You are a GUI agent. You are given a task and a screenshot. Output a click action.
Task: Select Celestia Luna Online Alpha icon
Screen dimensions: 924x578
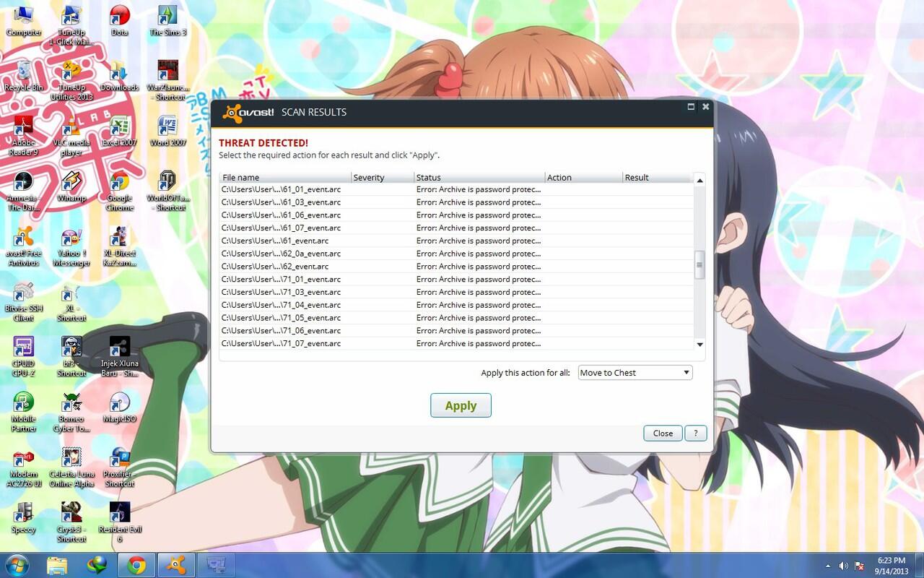click(71, 467)
